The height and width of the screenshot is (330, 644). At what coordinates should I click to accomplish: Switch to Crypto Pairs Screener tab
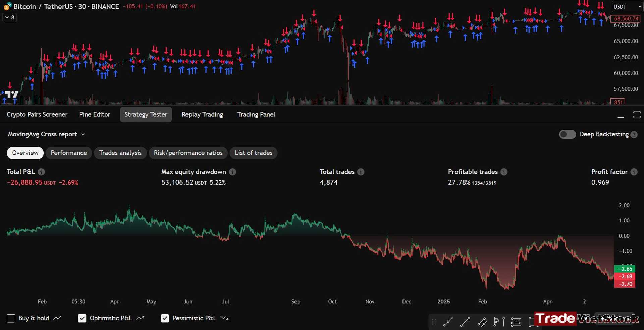37,114
